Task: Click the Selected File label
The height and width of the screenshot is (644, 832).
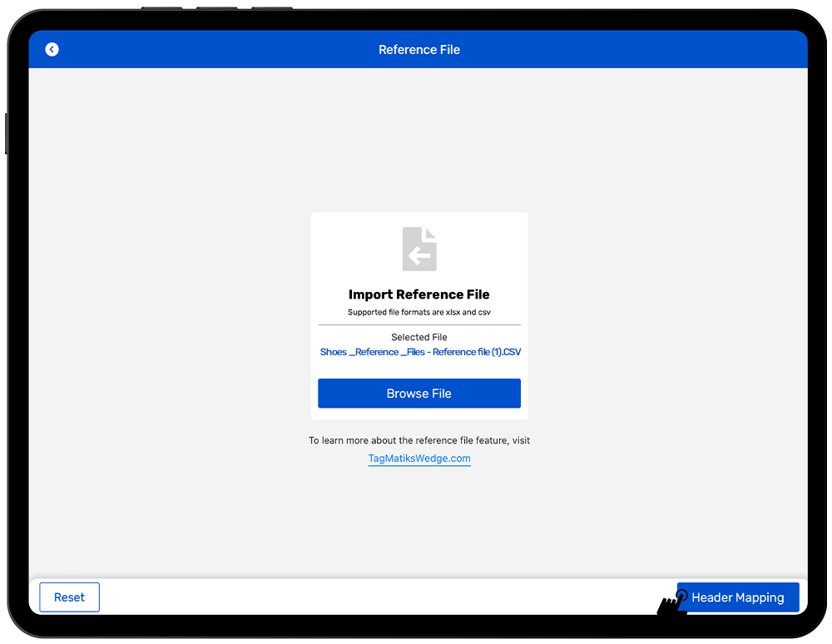Action: [419, 337]
